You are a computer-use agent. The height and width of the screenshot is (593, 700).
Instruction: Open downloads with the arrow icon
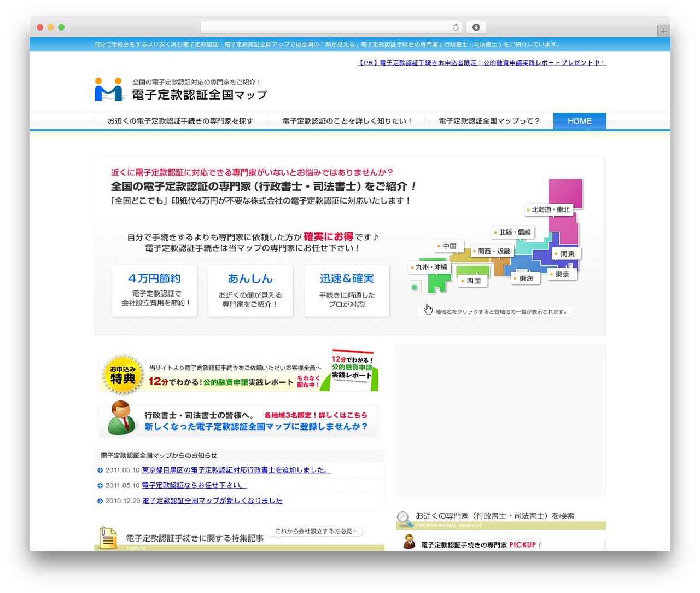(476, 27)
